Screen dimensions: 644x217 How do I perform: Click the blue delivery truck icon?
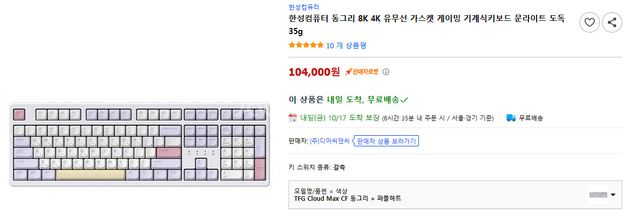511,118
